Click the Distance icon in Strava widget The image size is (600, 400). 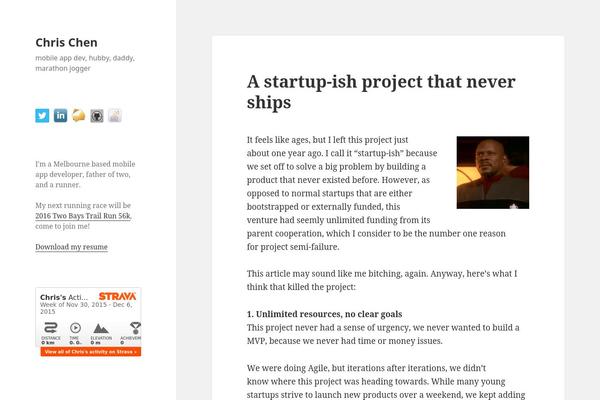[51, 328]
